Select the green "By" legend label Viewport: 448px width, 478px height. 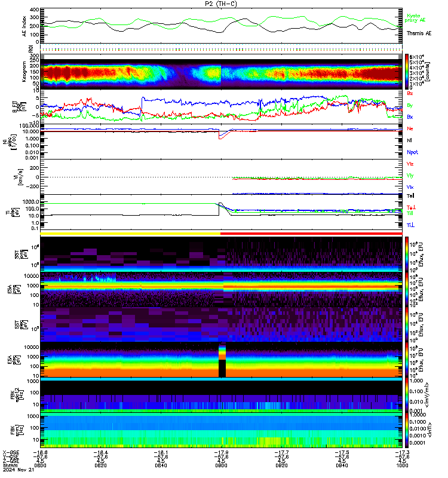pos(410,105)
